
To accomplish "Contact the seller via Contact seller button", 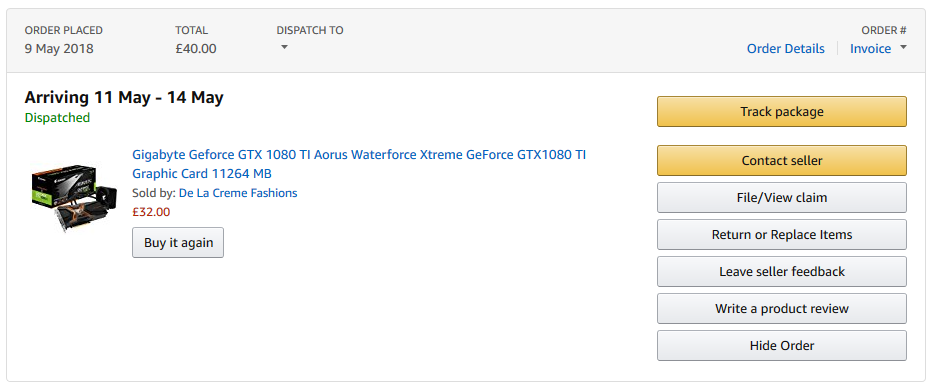I will click(782, 161).
